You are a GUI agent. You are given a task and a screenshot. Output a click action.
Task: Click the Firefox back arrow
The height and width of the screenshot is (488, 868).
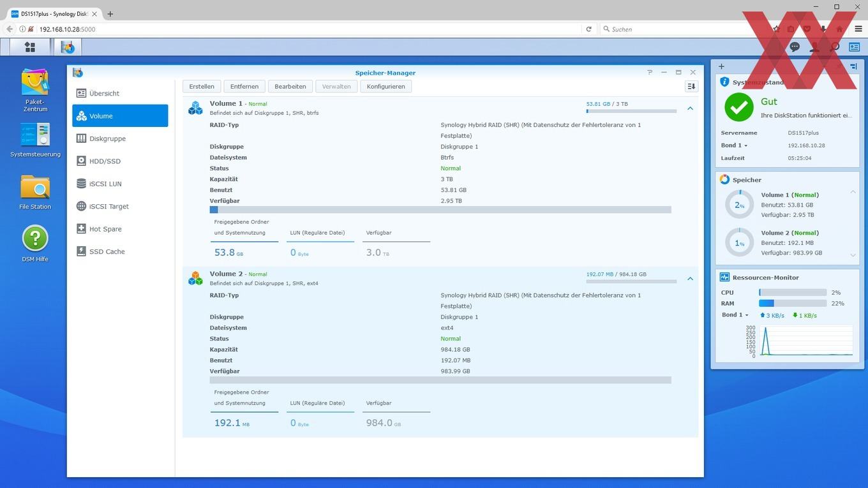click(x=10, y=29)
